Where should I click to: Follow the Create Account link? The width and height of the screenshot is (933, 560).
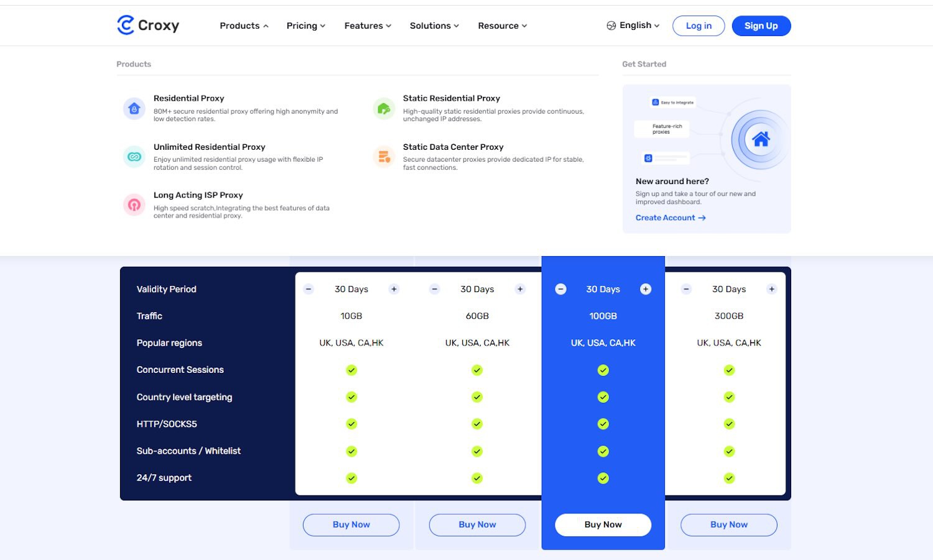pos(671,218)
